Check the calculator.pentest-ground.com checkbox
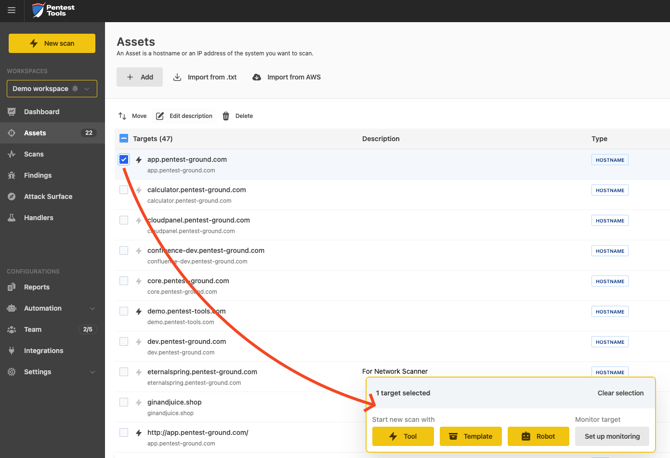Screen dimensions: 670x458 click(123, 190)
